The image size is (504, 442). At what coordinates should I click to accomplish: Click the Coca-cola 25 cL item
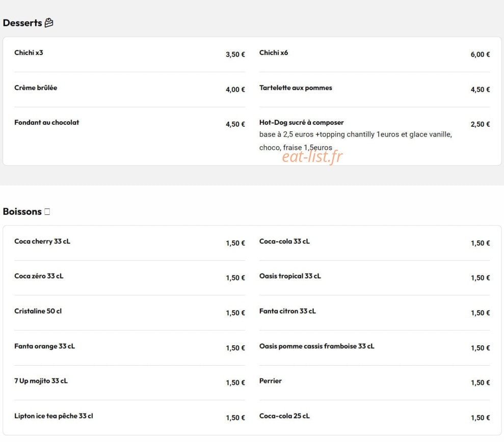pyautogui.click(x=375, y=417)
